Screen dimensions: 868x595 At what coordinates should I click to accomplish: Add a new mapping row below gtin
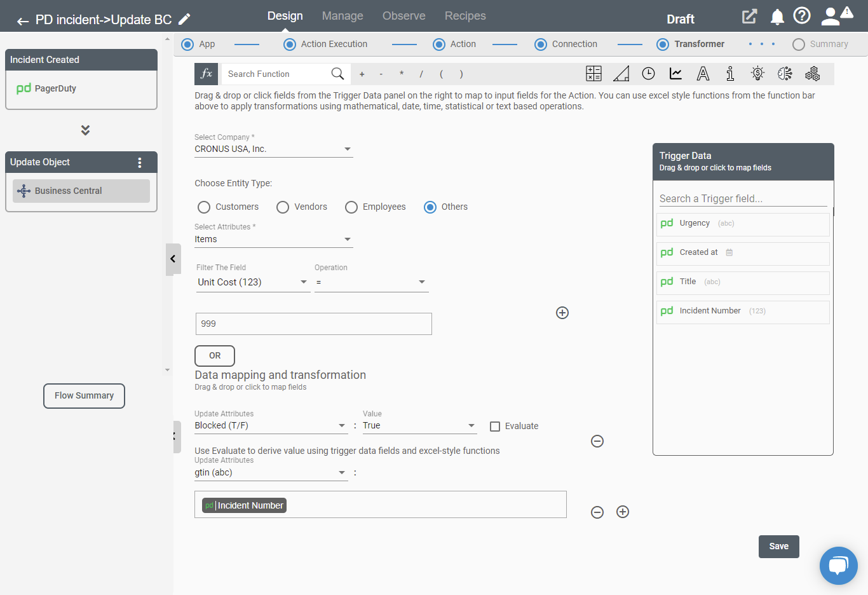click(623, 512)
